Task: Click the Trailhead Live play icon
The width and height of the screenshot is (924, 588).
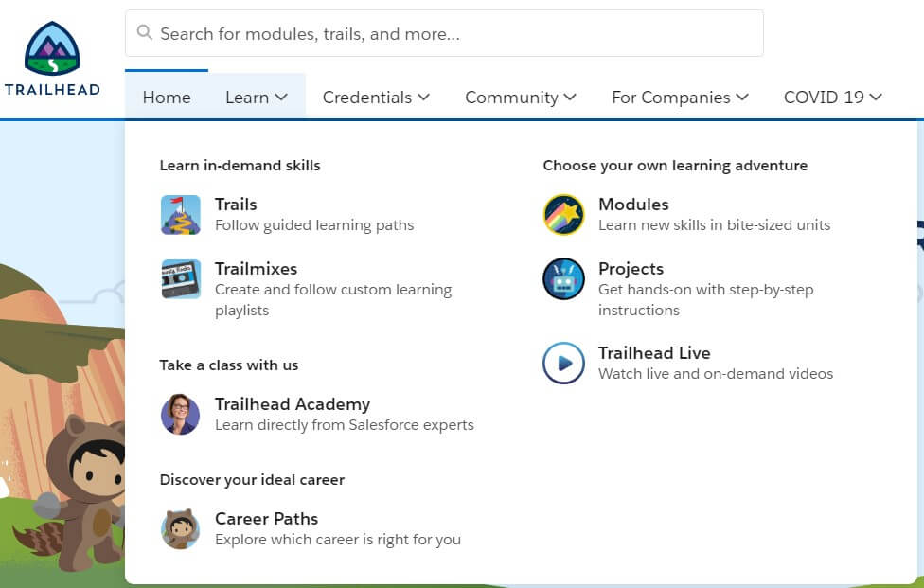Action: click(x=563, y=363)
